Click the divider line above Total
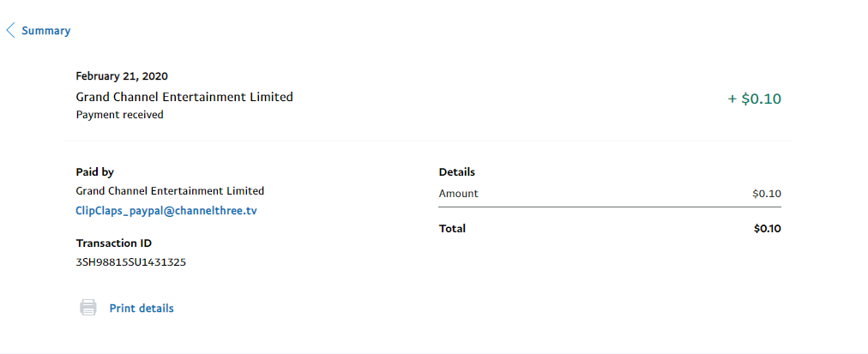868x354 pixels. (610, 207)
